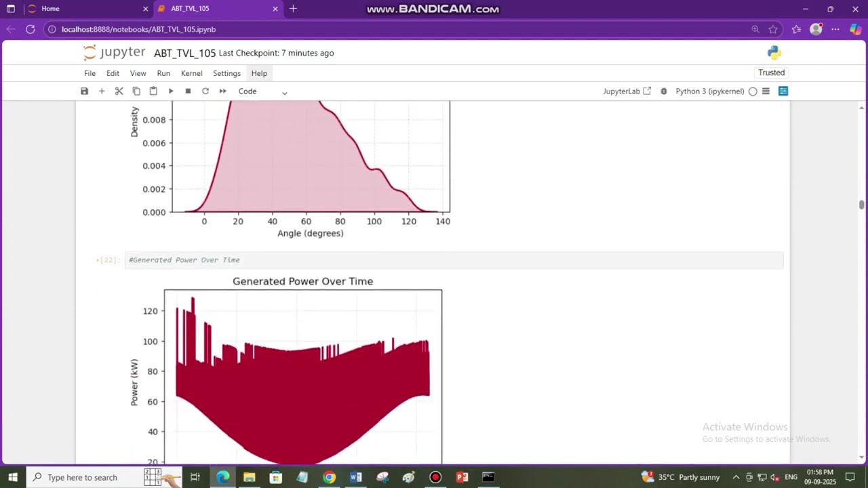Open Microsoft Word from the taskbar
This screenshot has height=488, width=868.
point(355,477)
